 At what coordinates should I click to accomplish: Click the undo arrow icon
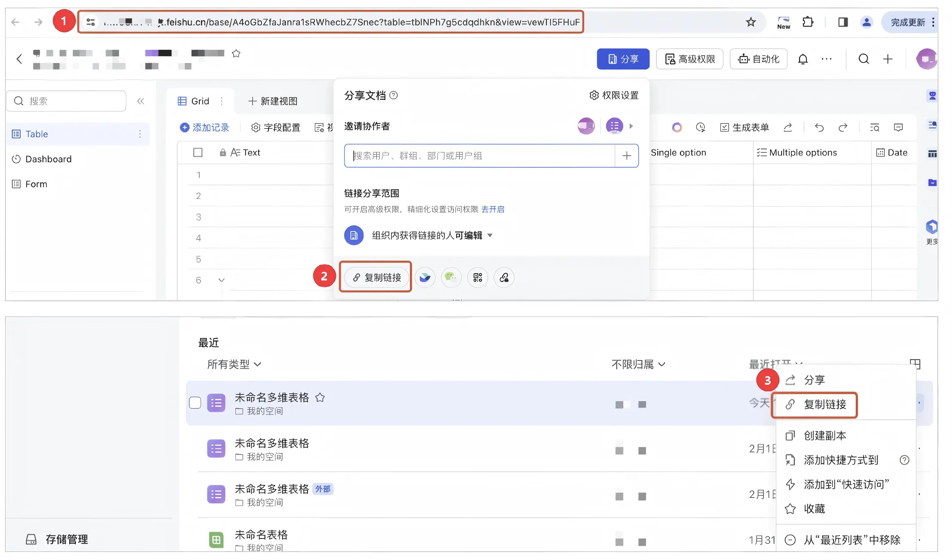819,128
